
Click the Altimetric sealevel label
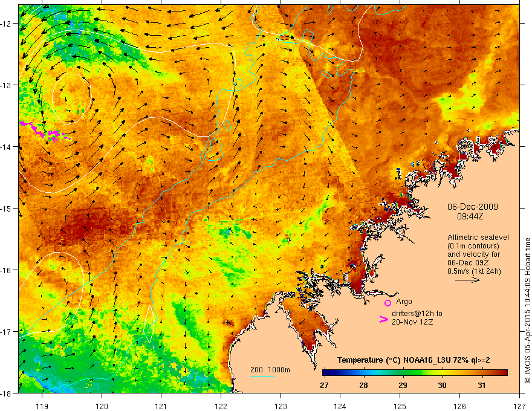pyautogui.click(x=478, y=238)
